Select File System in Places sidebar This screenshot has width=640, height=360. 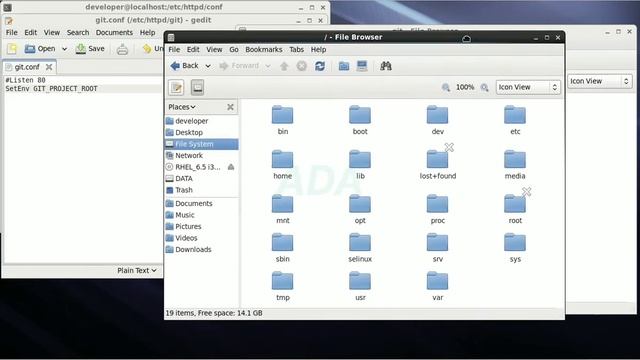pyautogui.click(x=202, y=144)
